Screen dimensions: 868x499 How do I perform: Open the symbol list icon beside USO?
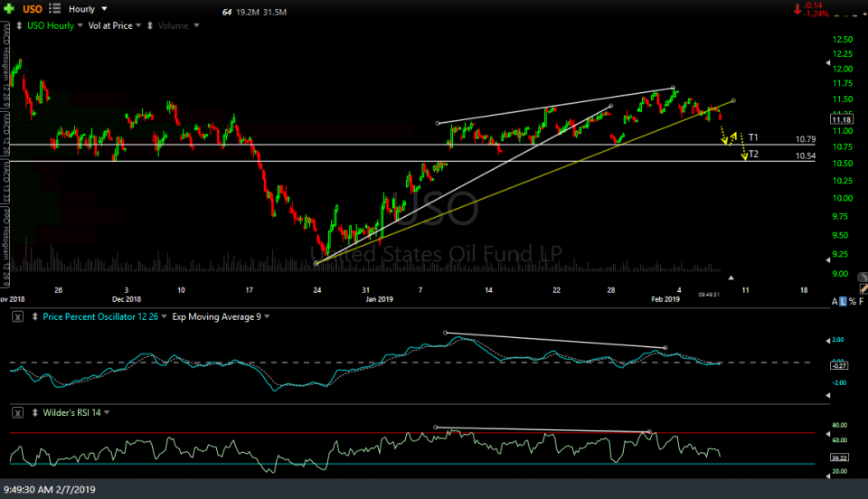coord(56,8)
